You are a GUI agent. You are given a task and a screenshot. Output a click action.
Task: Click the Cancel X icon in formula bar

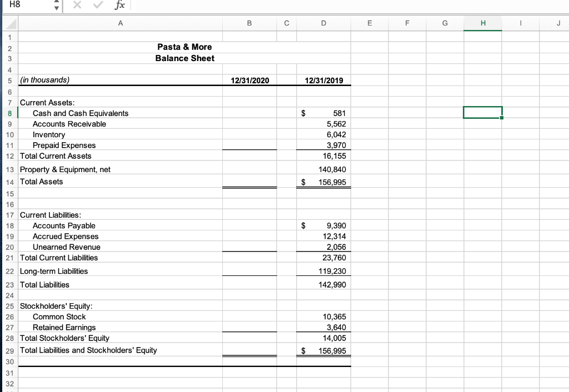coord(77,4)
